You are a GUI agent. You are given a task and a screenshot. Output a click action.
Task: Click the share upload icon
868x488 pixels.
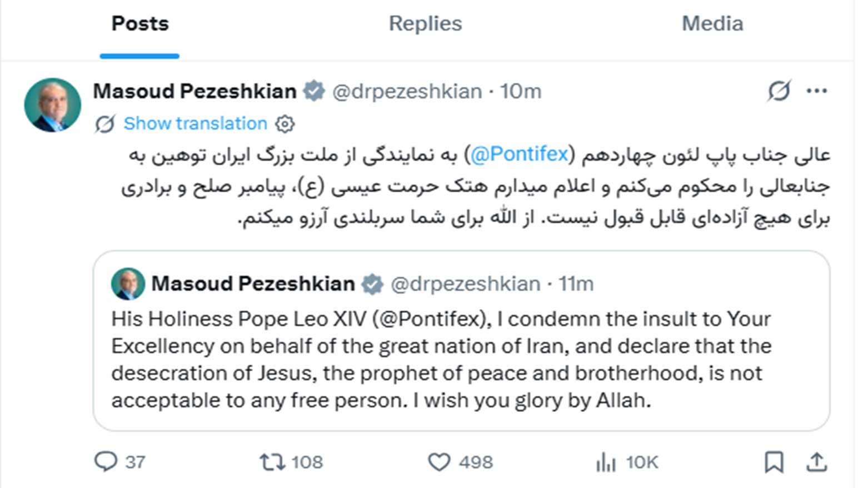(x=816, y=462)
